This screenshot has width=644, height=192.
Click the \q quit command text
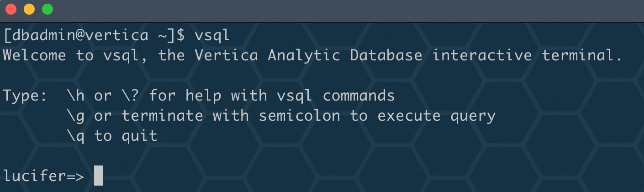(x=76, y=136)
